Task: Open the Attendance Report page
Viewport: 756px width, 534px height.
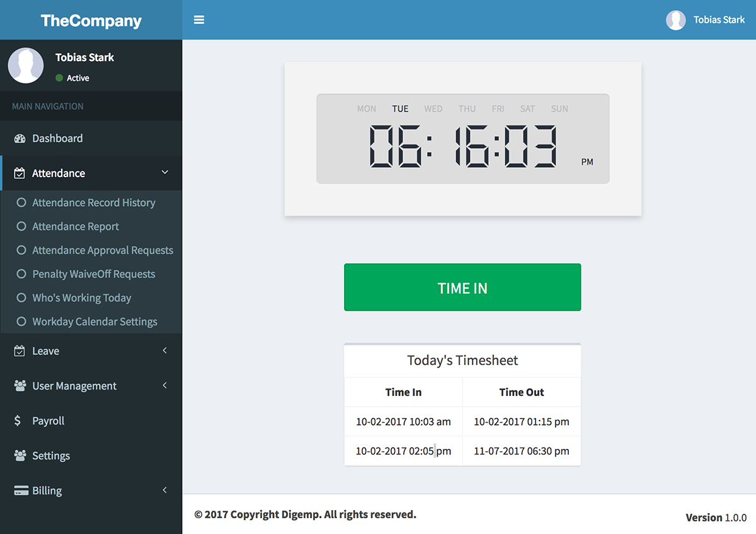Action: click(x=76, y=226)
